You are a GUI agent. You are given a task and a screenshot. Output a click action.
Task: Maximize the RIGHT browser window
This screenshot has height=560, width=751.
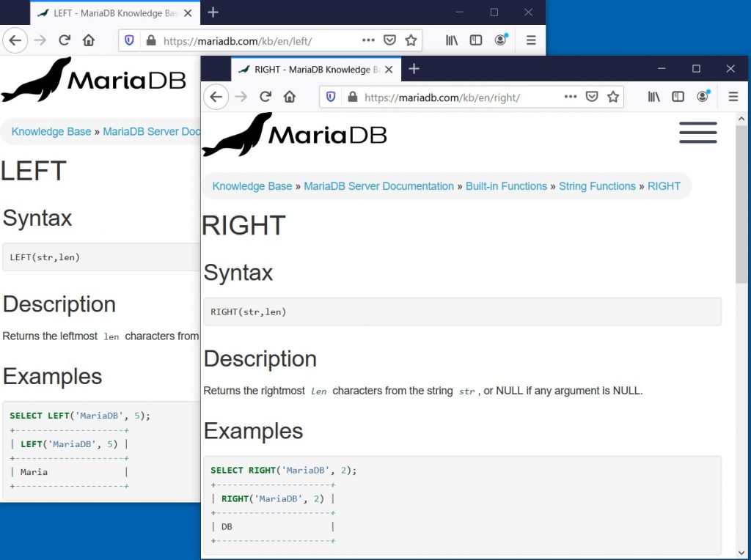pyautogui.click(x=696, y=68)
